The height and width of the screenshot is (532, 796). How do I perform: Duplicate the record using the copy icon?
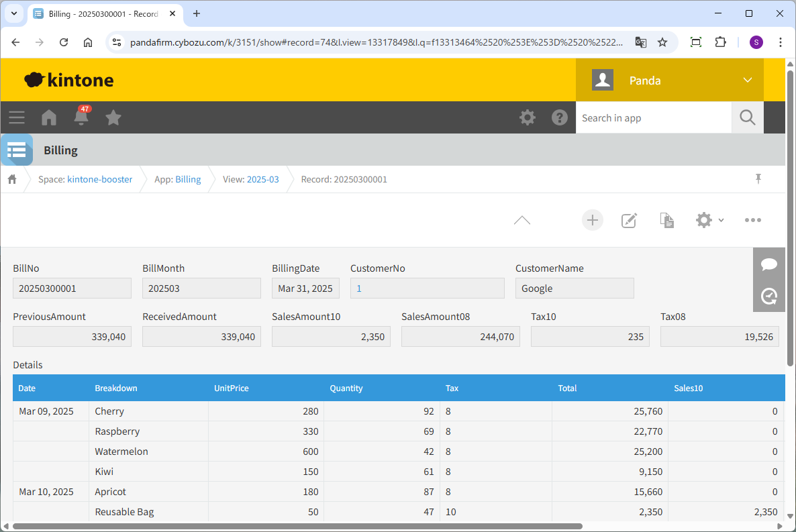(666, 220)
